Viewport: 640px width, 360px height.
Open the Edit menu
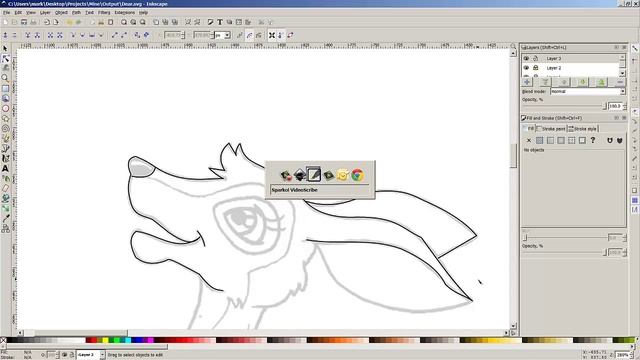pyautogui.click(x=18, y=13)
